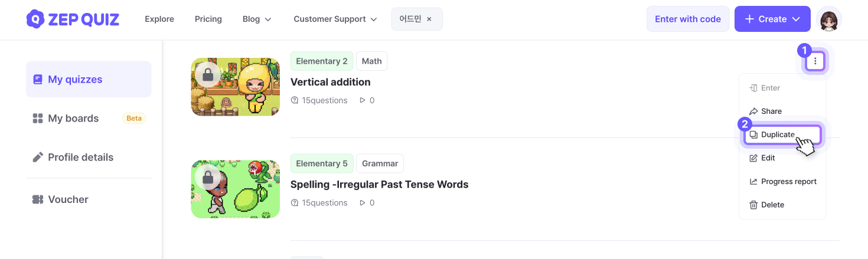Go to the Pricing page
Image resolution: width=868 pixels, height=259 pixels.
[x=208, y=19]
